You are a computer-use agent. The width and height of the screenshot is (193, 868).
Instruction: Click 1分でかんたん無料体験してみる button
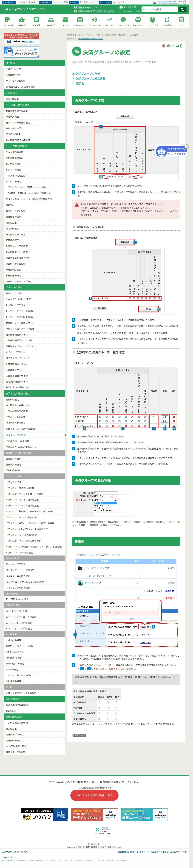click(x=94, y=795)
